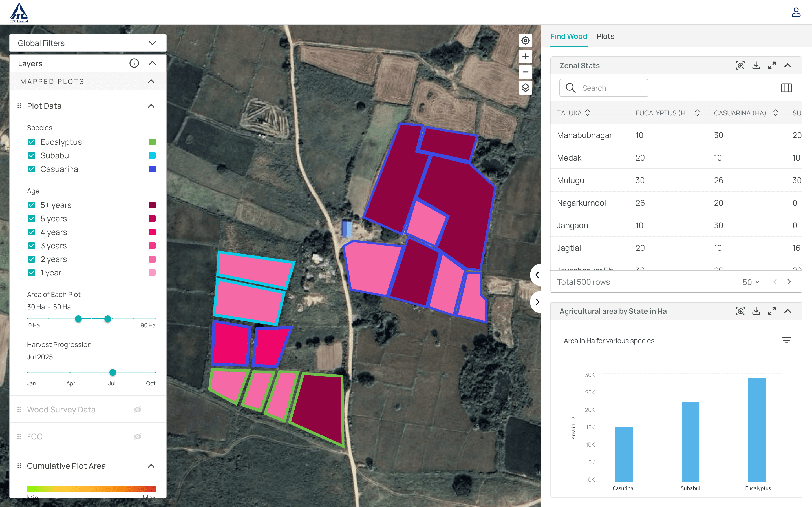
Task: Show the Wood Survey Data layer
Action: (x=138, y=410)
